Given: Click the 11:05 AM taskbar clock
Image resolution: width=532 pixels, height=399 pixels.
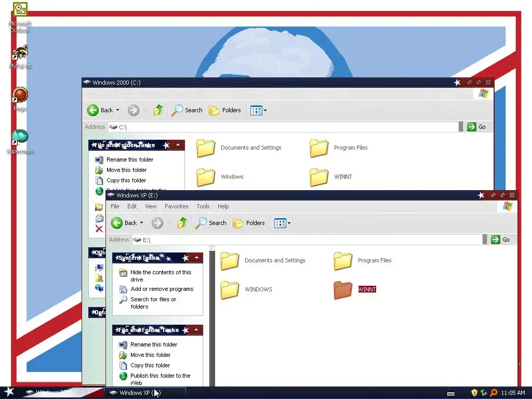Looking at the screenshot, I should 513,393.
